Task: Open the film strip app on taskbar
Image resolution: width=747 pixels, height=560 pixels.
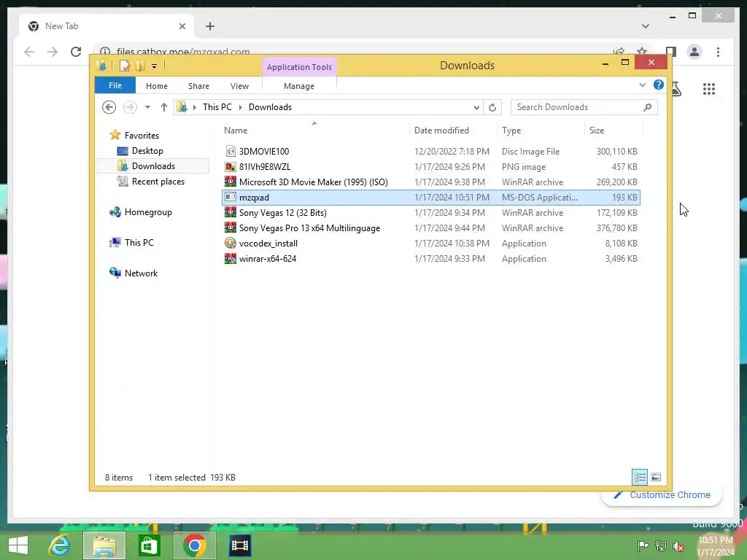Action: click(x=239, y=545)
